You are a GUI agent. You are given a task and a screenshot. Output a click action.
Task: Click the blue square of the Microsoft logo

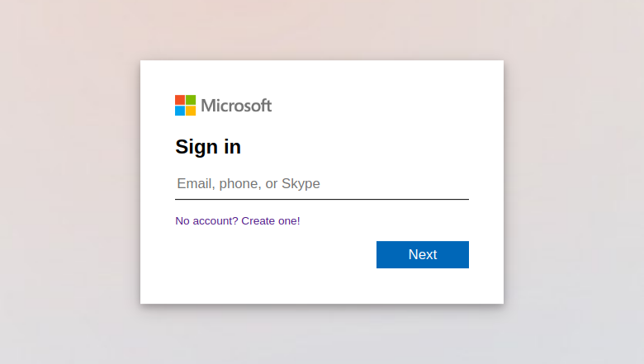[x=180, y=111]
